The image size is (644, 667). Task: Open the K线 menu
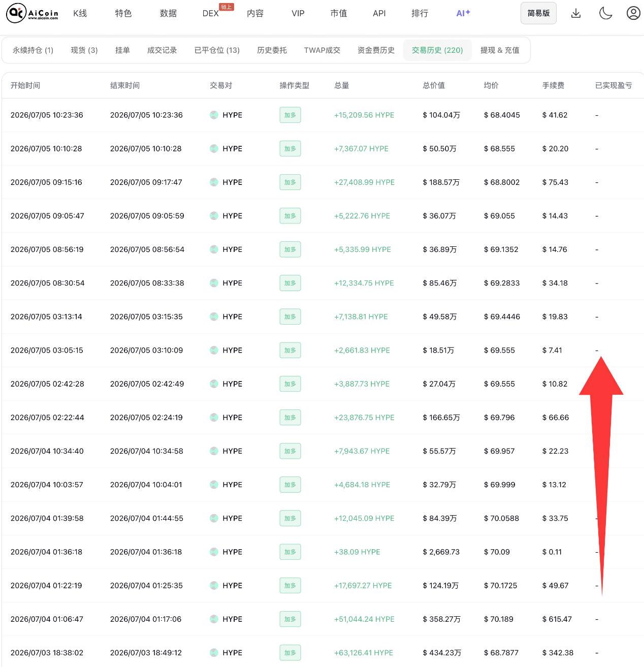click(80, 13)
